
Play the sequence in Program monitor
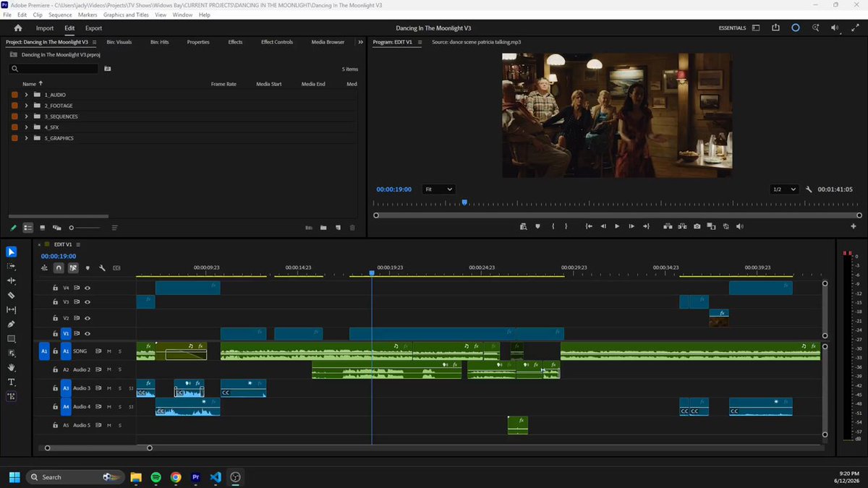coord(617,226)
